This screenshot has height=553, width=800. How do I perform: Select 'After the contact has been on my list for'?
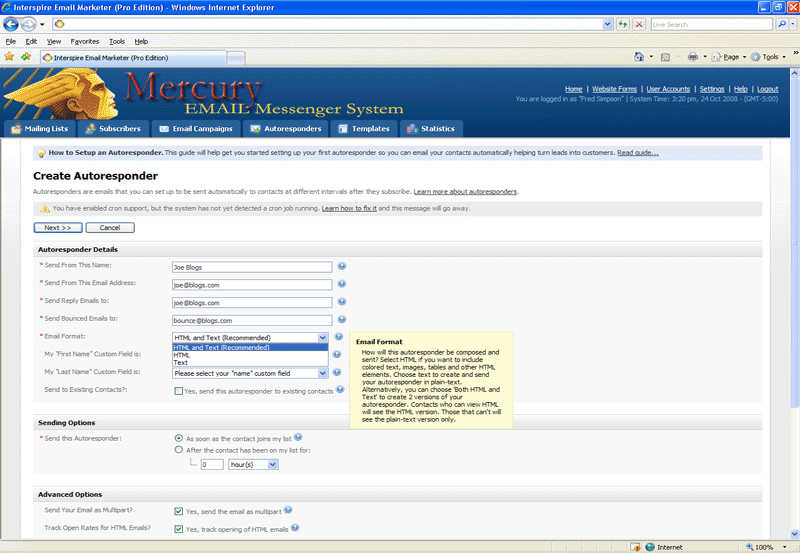pos(179,450)
